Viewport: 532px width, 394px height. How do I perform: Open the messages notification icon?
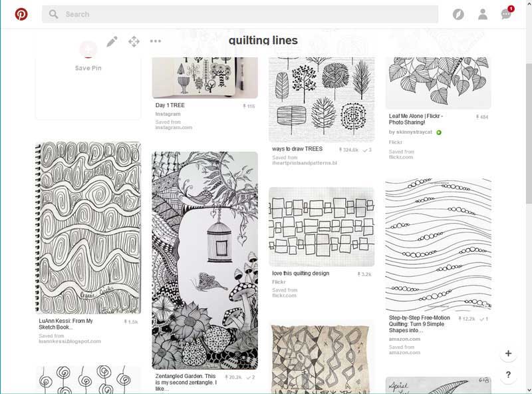pyautogui.click(x=507, y=14)
